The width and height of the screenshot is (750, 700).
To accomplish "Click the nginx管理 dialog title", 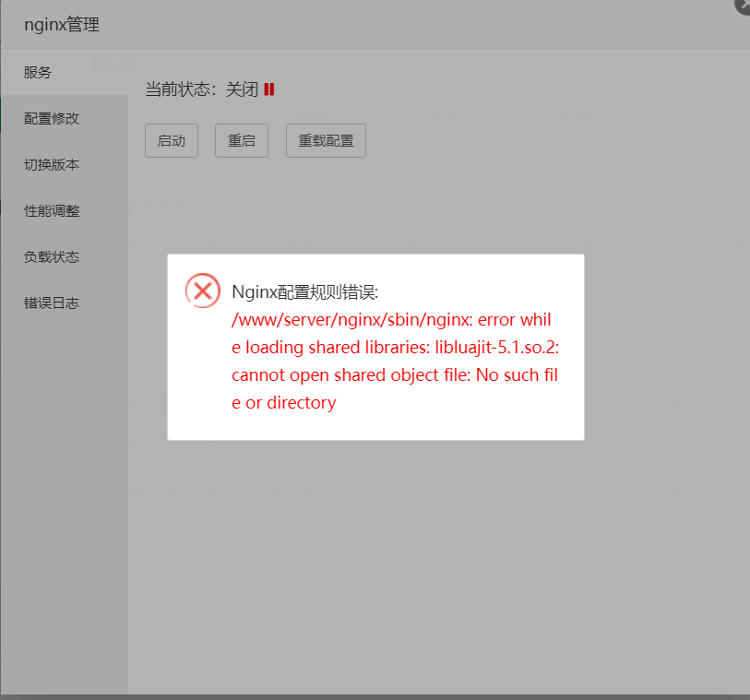I will pyautogui.click(x=62, y=24).
